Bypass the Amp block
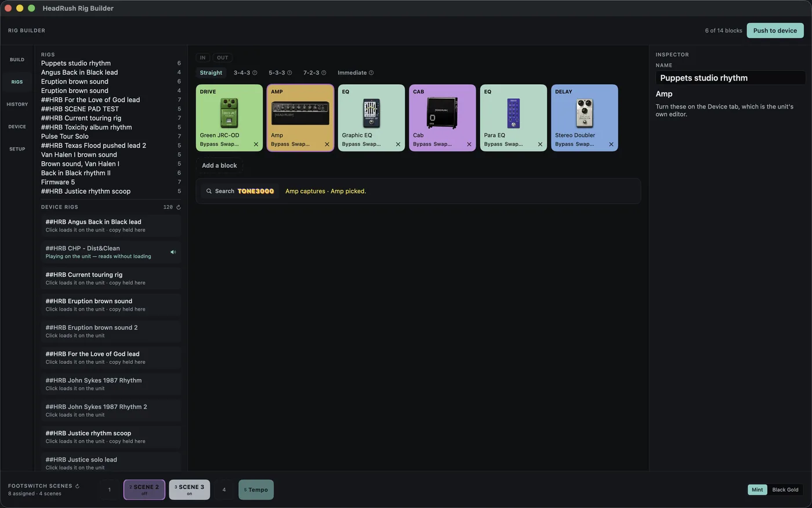Screen dimensions: 812x508 click(280, 145)
